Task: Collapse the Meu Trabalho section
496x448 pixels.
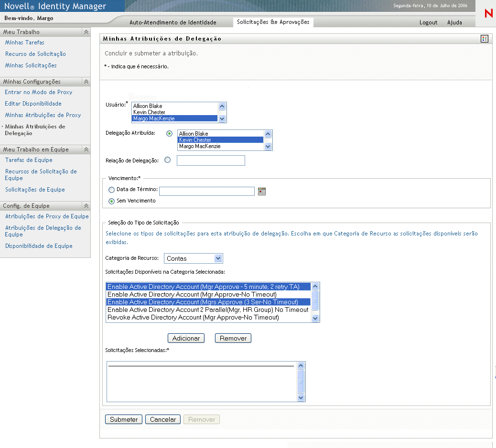Action: [86, 32]
